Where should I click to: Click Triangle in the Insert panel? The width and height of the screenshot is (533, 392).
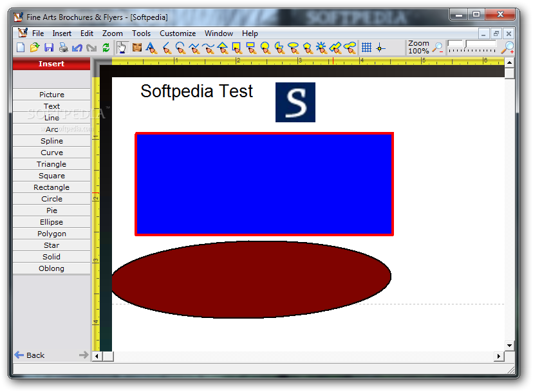pos(51,164)
